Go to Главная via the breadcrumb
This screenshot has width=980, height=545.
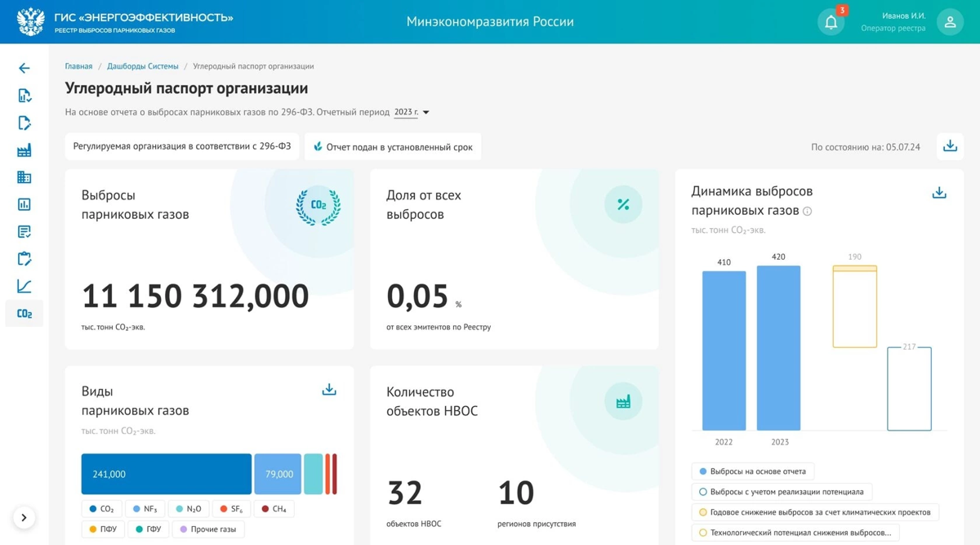[x=78, y=65]
